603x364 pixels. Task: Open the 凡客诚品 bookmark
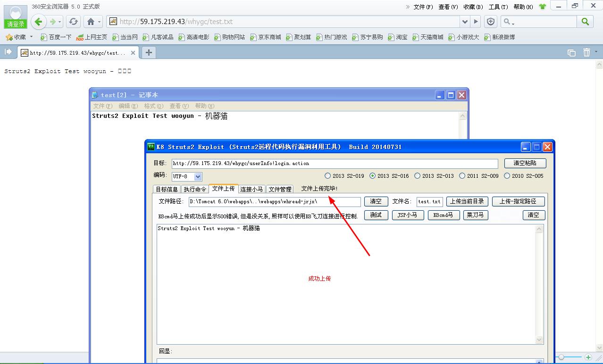click(x=158, y=37)
